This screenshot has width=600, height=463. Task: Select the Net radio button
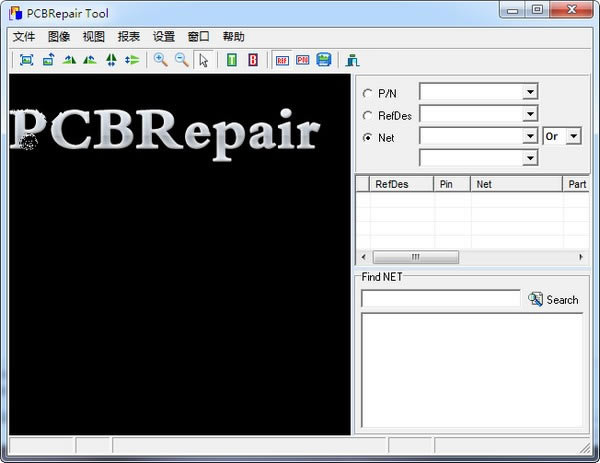pyautogui.click(x=368, y=136)
